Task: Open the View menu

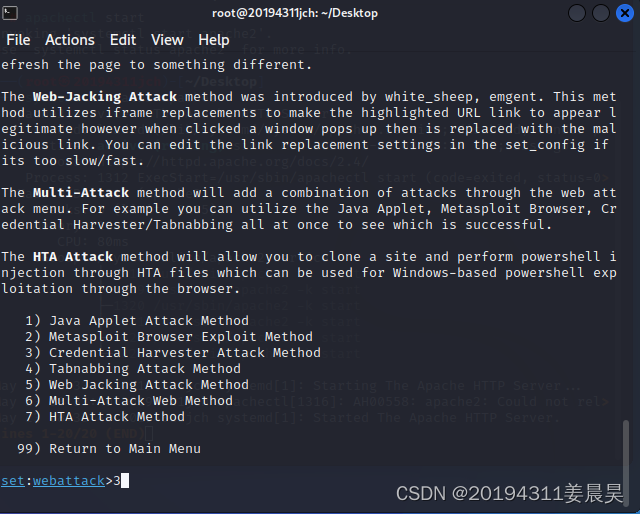Action: 167,40
